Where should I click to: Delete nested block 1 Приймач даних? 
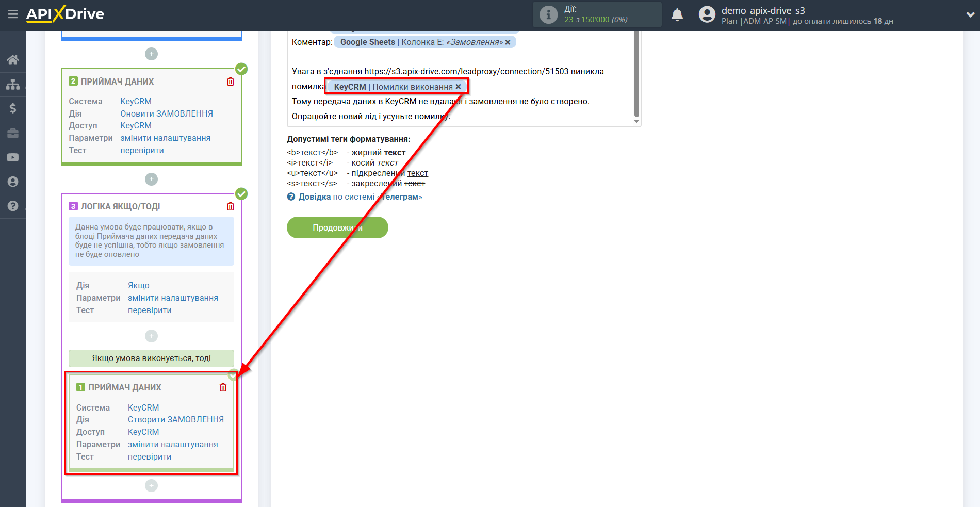223,387
